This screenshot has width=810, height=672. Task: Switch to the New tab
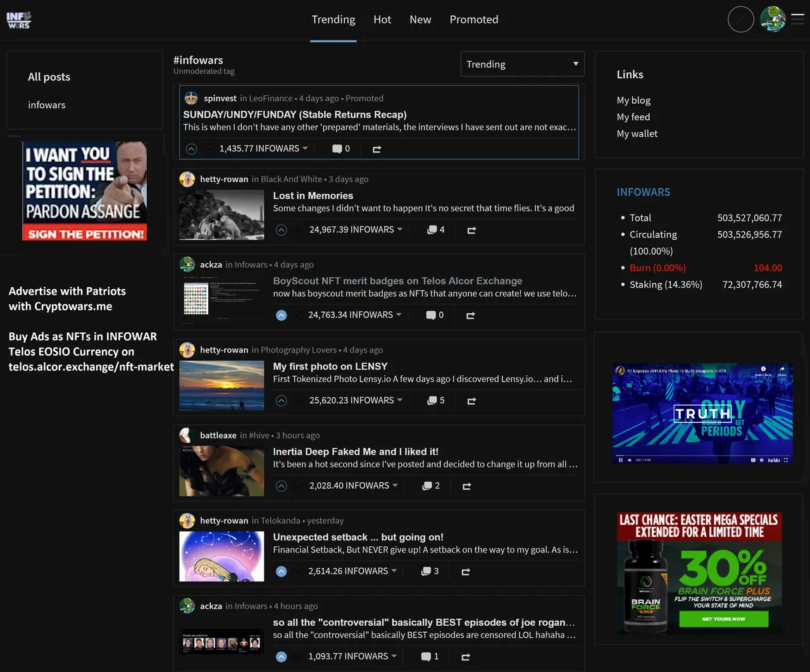click(x=420, y=20)
